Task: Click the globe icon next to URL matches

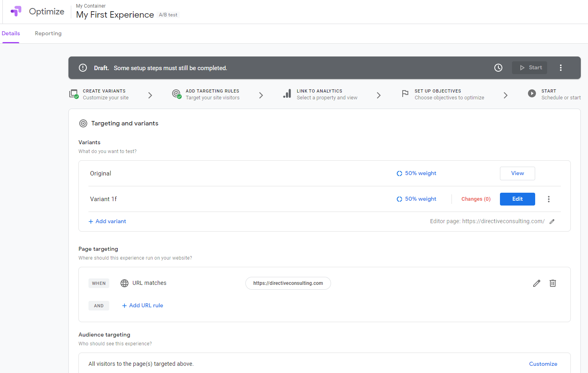Action: [124, 283]
